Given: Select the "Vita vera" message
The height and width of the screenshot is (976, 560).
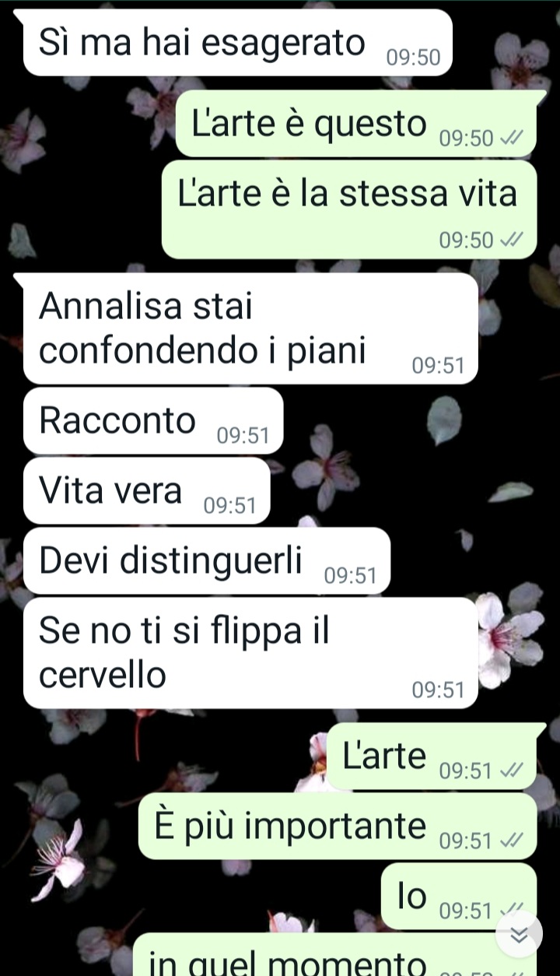Looking at the screenshot, I should 147,491.
